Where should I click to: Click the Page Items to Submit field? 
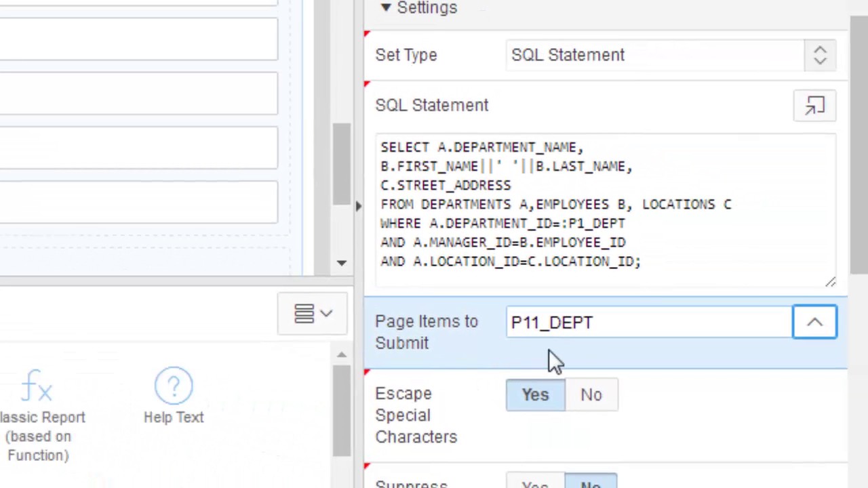[x=648, y=323]
